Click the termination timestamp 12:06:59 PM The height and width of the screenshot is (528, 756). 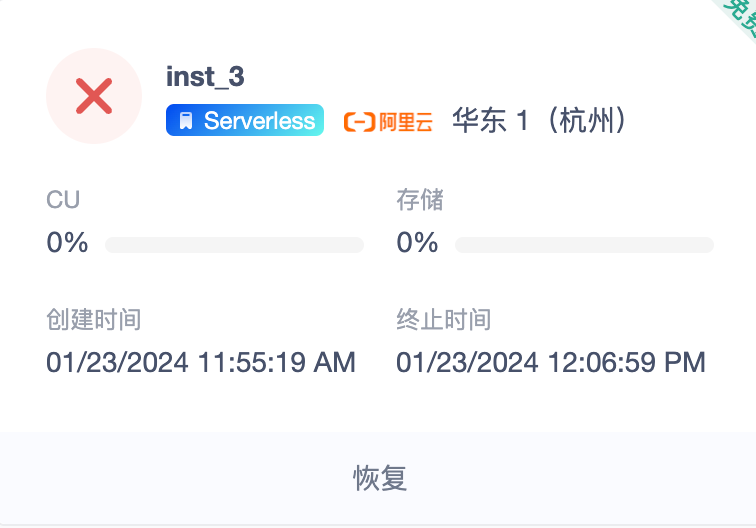point(551,362)
